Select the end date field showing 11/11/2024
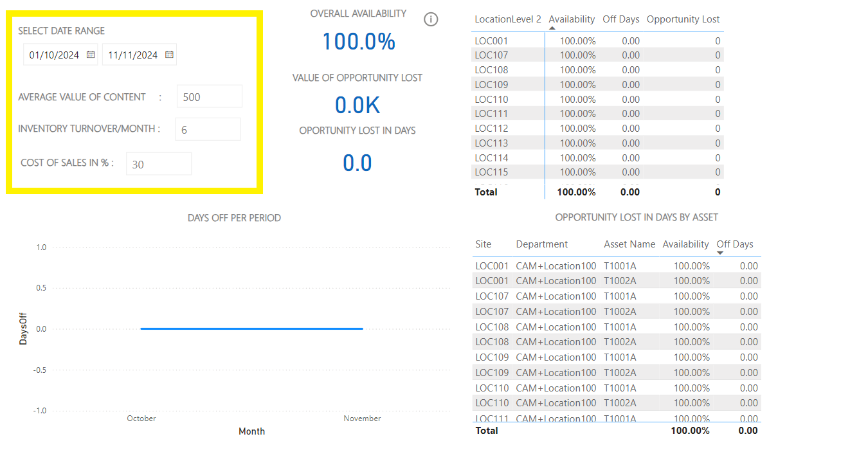Viewport: 868px width, 450px height. 134,55
